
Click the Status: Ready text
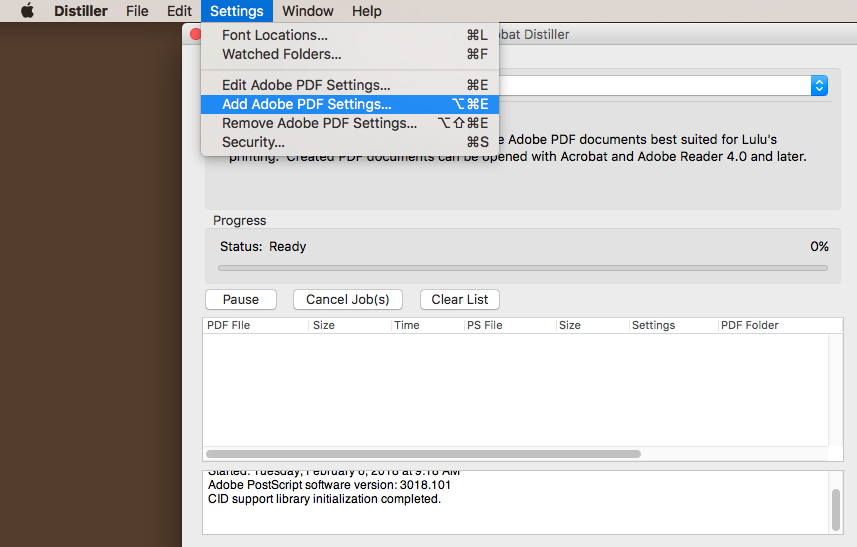tap(263, 246)
